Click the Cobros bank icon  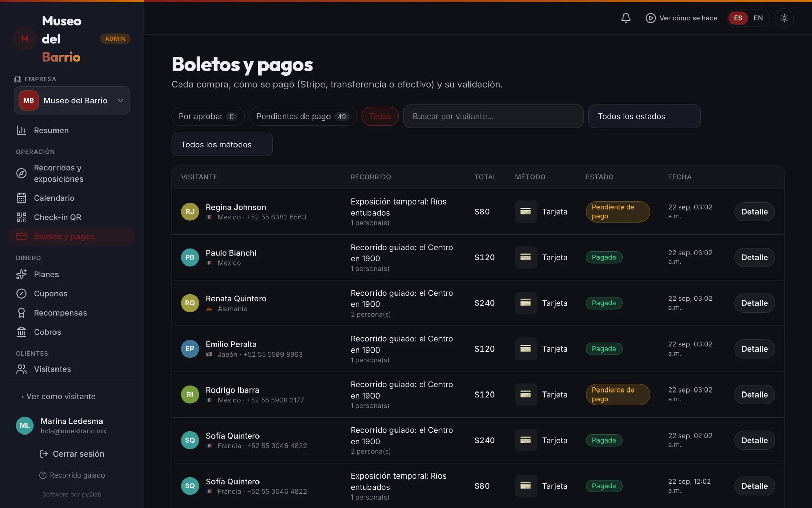pyautogui.click(x=21, y=332)
